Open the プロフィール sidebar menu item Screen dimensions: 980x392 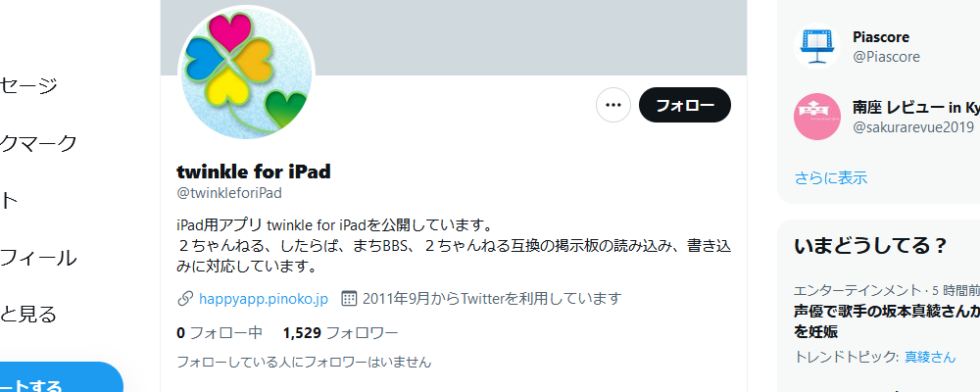[38, 258]
